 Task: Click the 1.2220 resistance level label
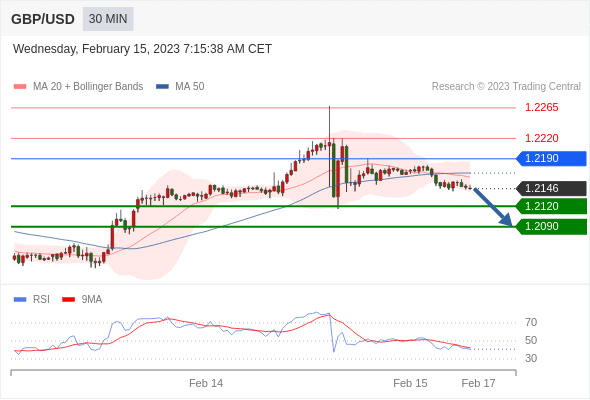coord(541,138)
